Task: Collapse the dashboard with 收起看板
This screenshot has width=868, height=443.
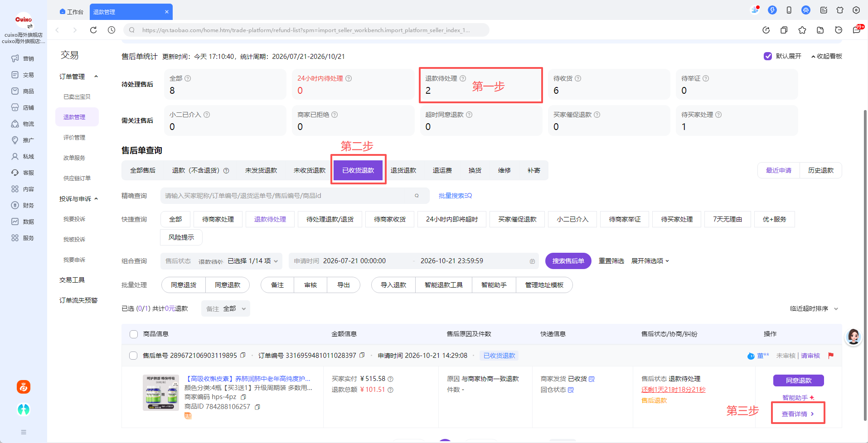Action: click(826, 56)
